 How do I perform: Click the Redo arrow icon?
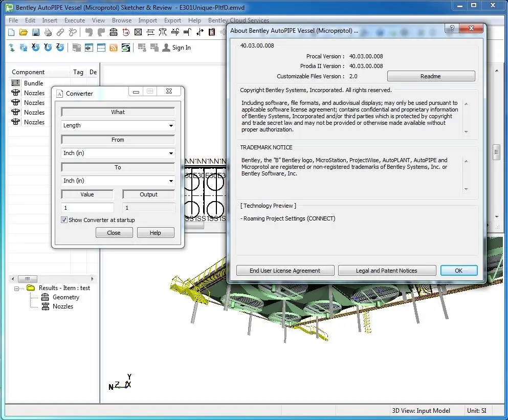tap(101, 32)
